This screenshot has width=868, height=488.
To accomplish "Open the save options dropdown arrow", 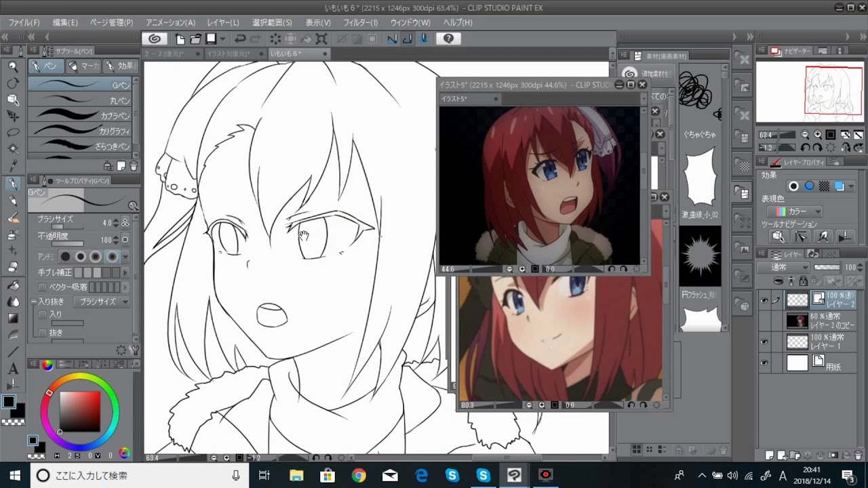I will 222,39.
